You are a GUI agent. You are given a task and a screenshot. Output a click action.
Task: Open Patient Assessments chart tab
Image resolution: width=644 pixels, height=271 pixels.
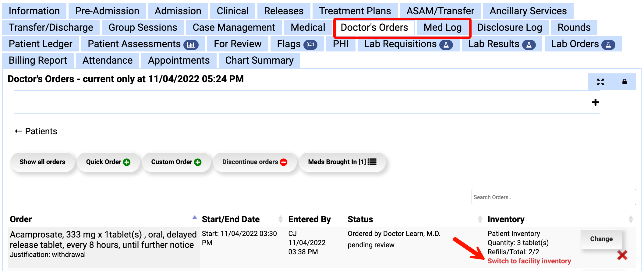(x=143, y=44)
